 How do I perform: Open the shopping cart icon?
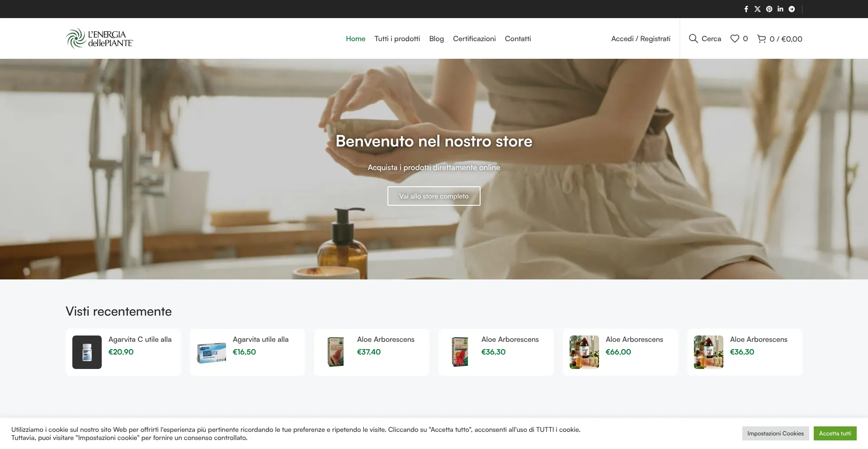[761, 38]
